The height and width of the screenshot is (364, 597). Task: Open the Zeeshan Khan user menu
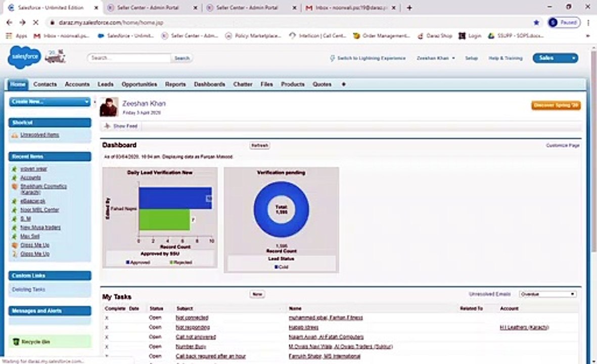coord(436,58)
